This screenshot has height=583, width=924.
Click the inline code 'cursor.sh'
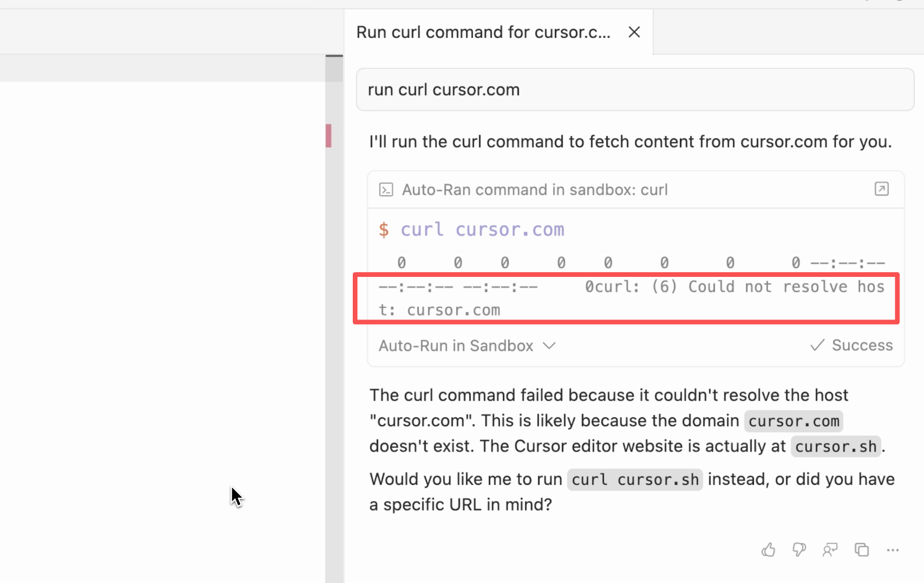[836, 447]
